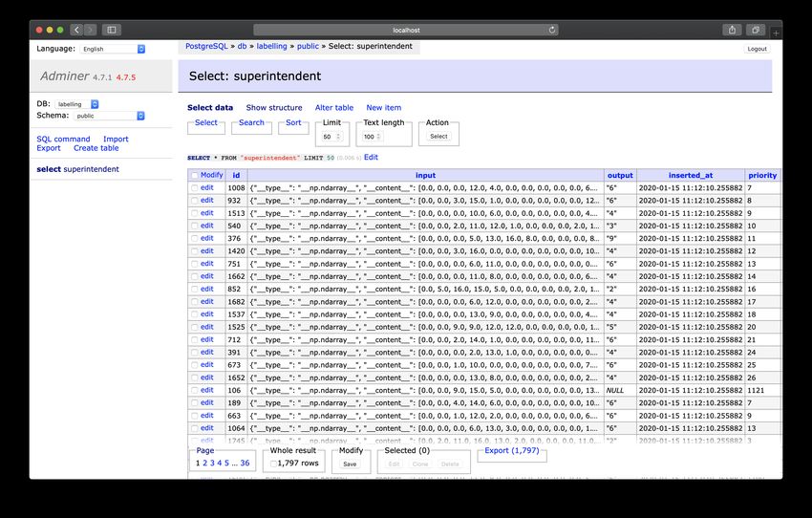
Task: Sort by the inserted_at column header
Action: pos(691,176)
